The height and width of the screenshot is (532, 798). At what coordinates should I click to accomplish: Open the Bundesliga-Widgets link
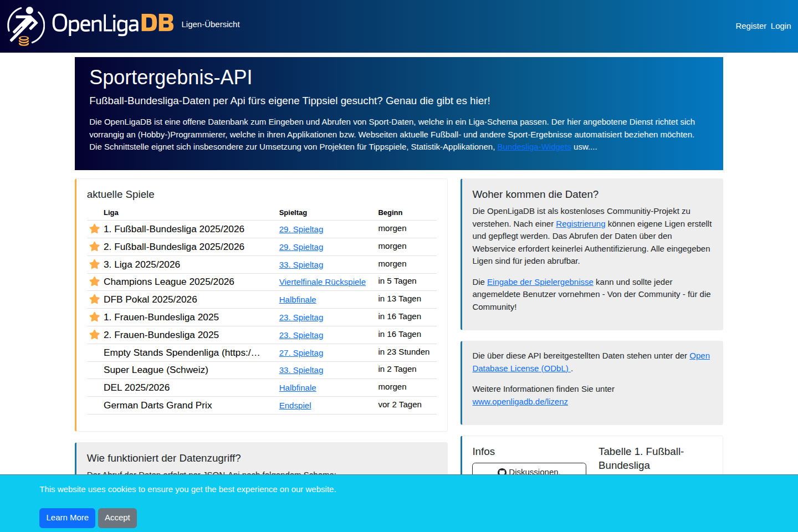[x=534, y=146]
